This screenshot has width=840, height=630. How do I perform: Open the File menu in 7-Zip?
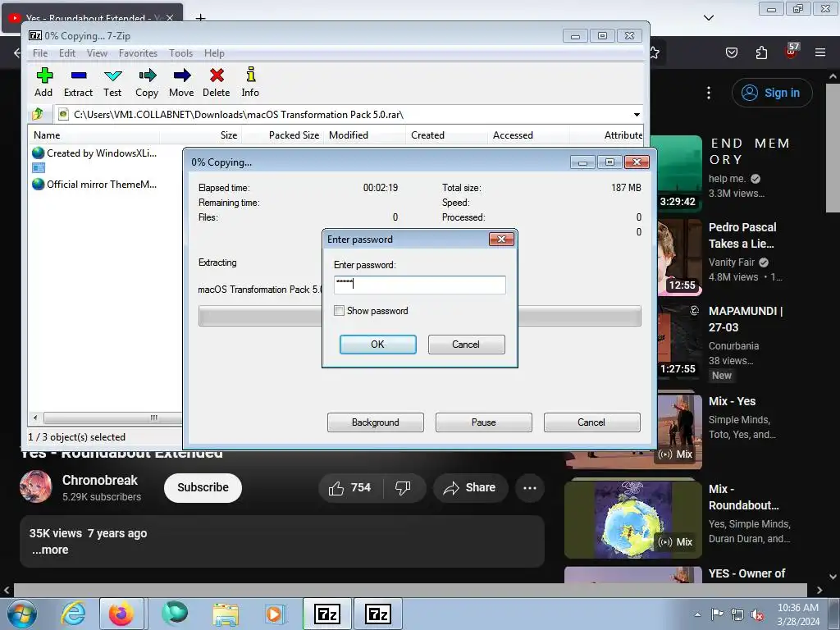point(40,53)
